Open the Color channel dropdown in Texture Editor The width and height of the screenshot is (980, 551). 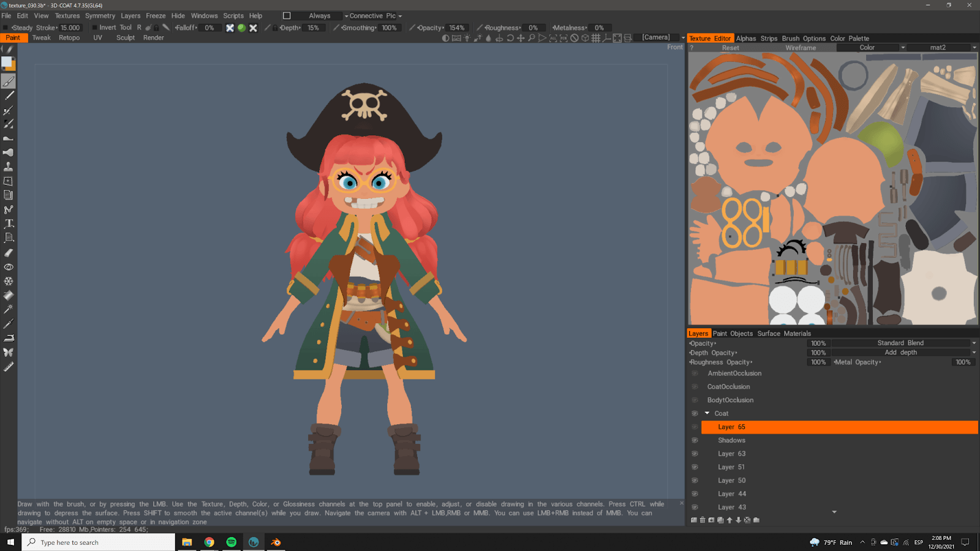pyautogui.click(x=871, y=48)
